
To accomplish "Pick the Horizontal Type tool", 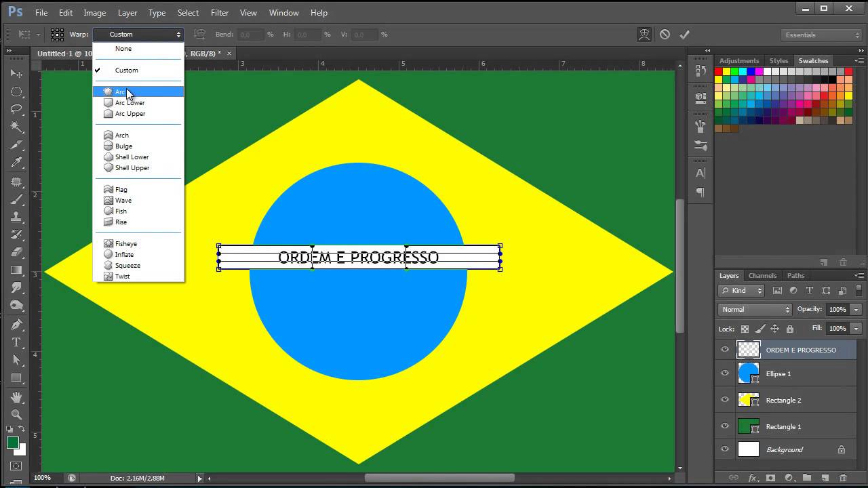I will point(16,342).
